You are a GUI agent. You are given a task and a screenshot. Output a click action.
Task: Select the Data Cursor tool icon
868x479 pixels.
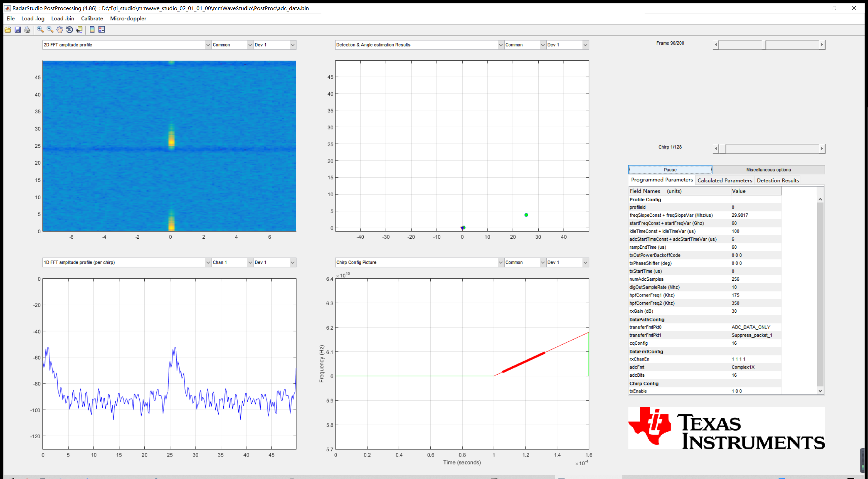[x=79, y=30]
